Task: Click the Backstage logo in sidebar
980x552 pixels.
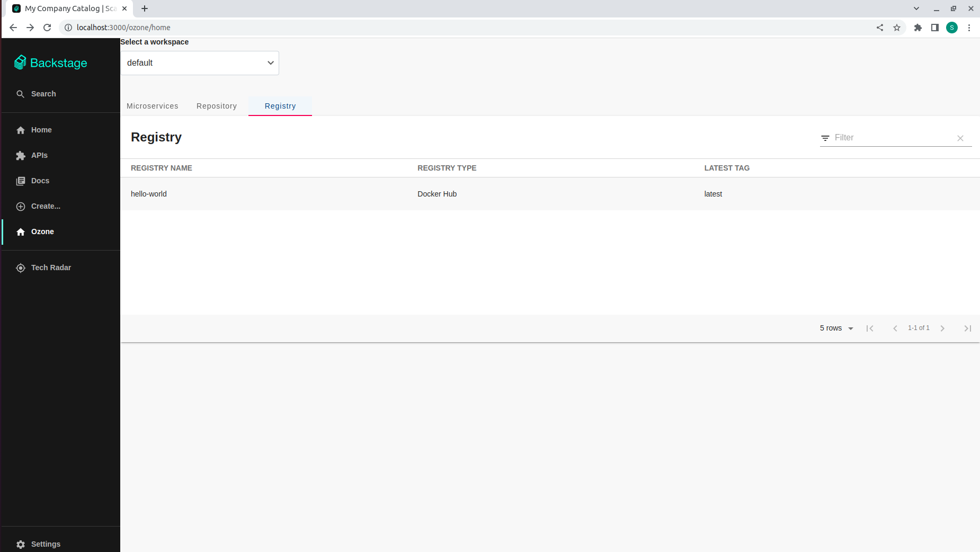Action: point(51,63)
